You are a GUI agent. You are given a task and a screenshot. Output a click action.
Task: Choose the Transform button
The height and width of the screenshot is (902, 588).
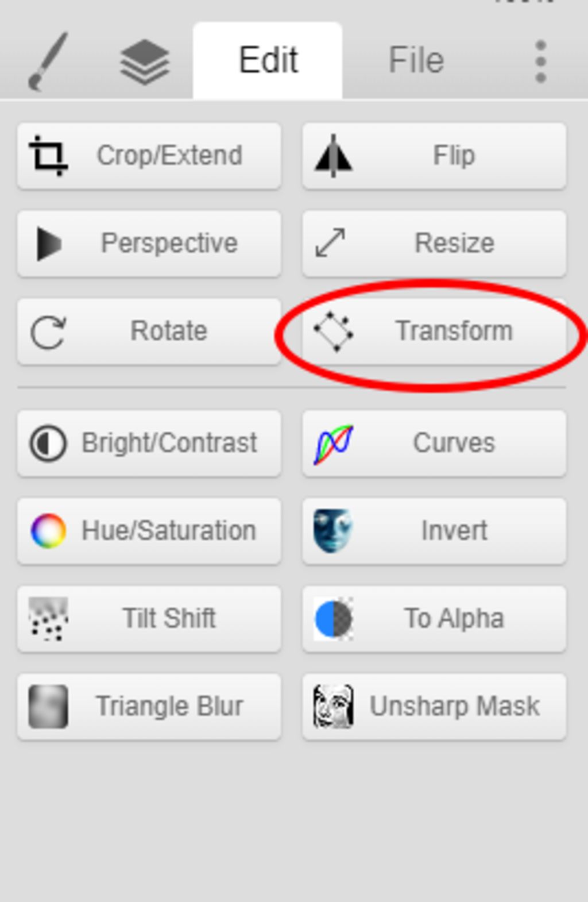(x=434, y=331)
